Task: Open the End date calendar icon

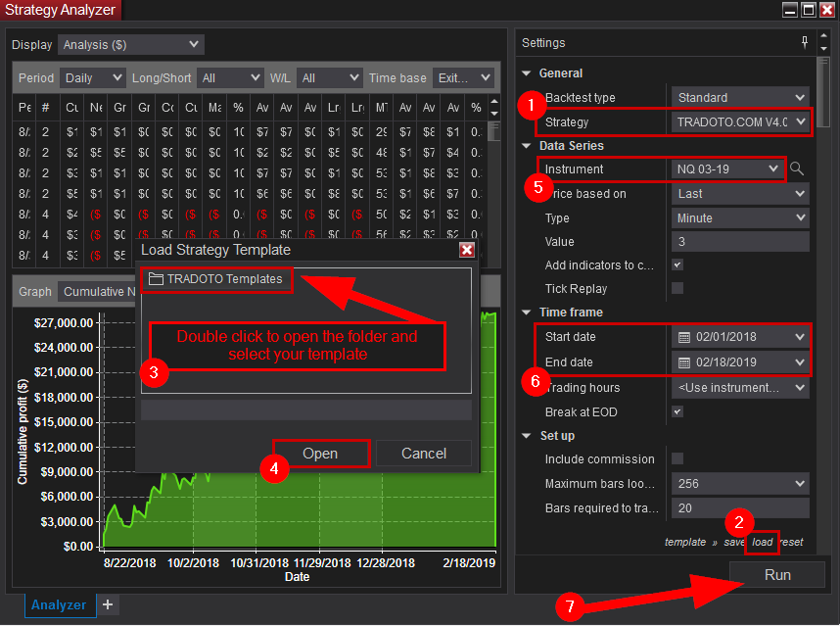Action: 684,362
